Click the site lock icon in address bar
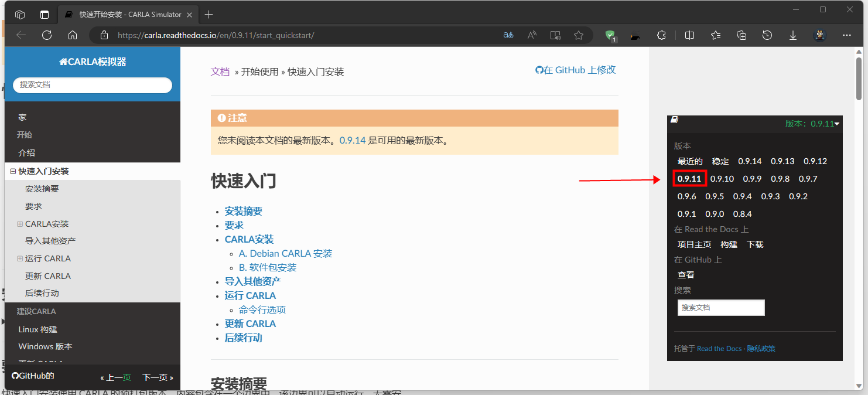This screenshot has height=395, width=868. point(104,35)
